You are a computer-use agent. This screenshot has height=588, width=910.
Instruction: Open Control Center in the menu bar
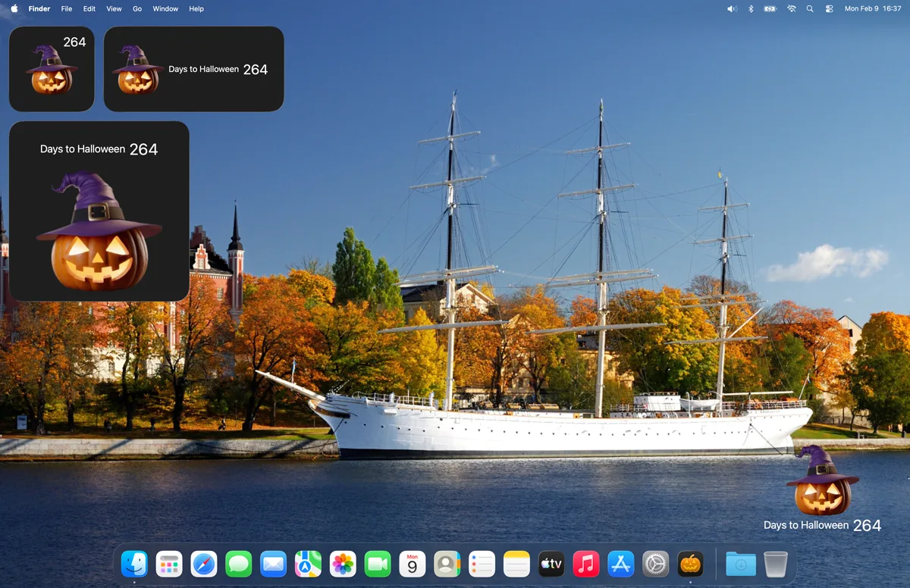click(x=829, y=9)
